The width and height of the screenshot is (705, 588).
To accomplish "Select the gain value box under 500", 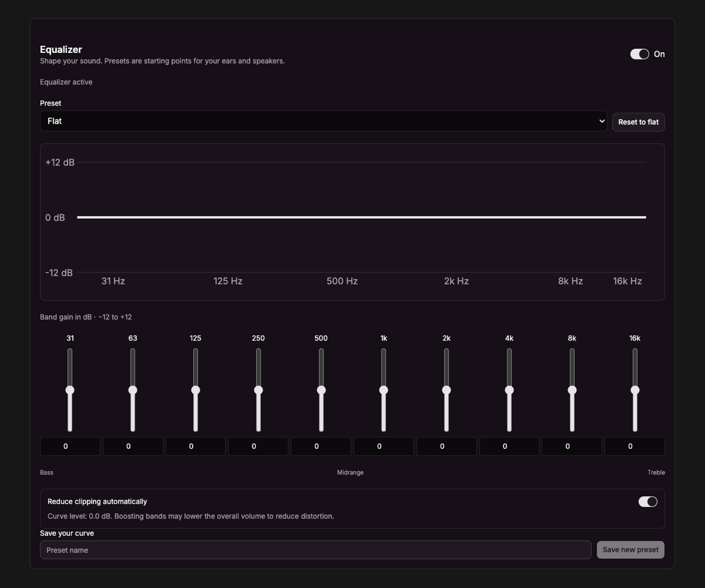I will click(x=321, y=446).
